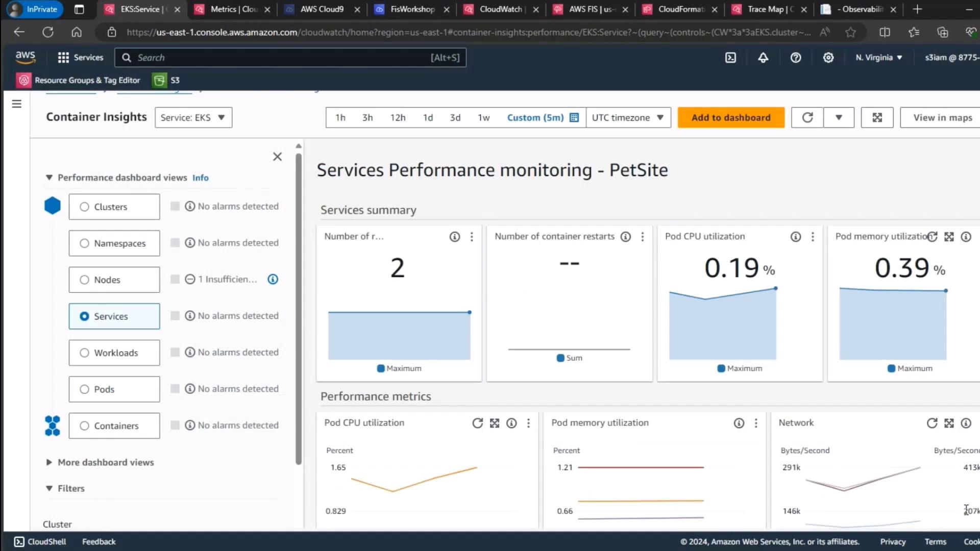Open the N. Virginia region selector
Image resolution: width=980 pixels, height=551 pixels.
pos(879,58)
